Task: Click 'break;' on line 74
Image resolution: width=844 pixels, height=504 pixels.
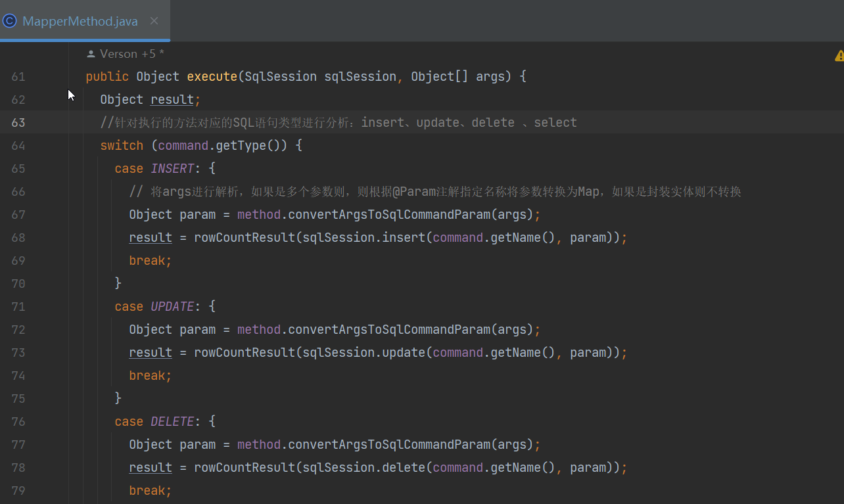Action: click(x=151, y=376)
